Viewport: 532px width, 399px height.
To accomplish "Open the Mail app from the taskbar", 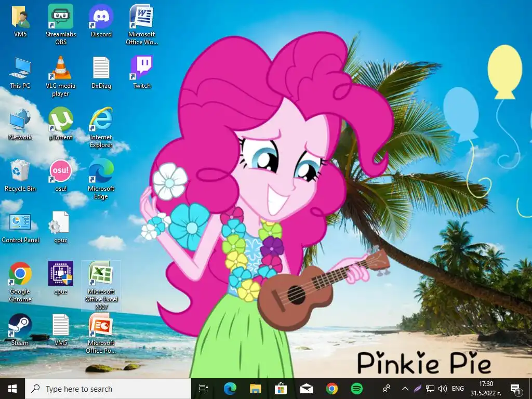I will 307,389.
